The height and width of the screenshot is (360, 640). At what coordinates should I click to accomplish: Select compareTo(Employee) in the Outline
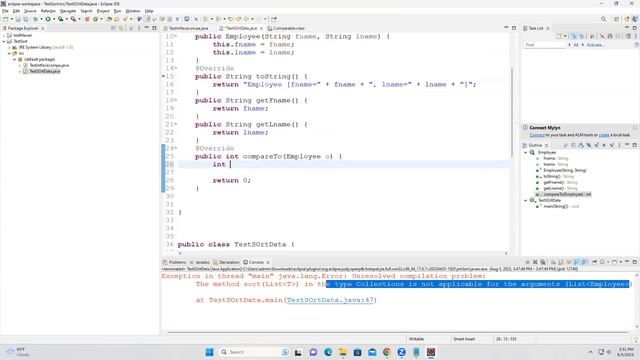click(x=567, y=194)
